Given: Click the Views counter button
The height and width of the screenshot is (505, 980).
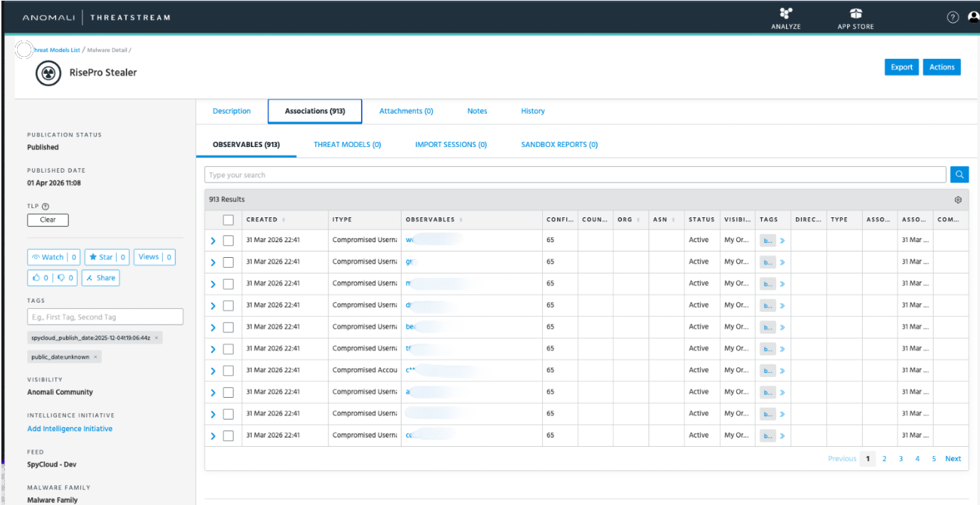Looking at the screenshot, I should click(x=155, y=257).
